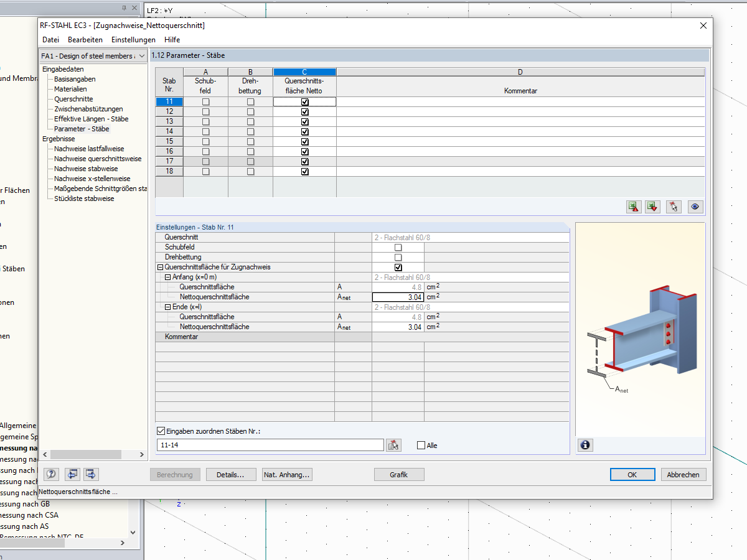Collapse the Anfang (x=0 m) group
Image resolution: width=747 pixels, height=560 pixels.
click(x=167, y=277)
